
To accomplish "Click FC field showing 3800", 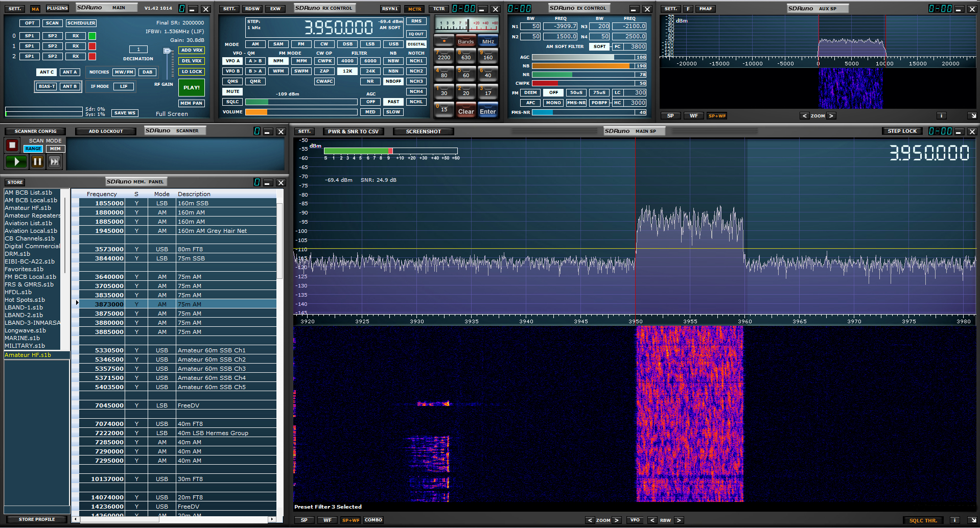I will coord(635,46).
